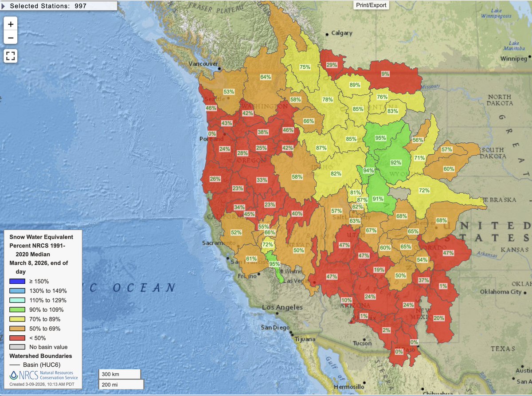Select the basin labeled 38%
Viewport: 532px width, 396px height.
coord(263,132)
